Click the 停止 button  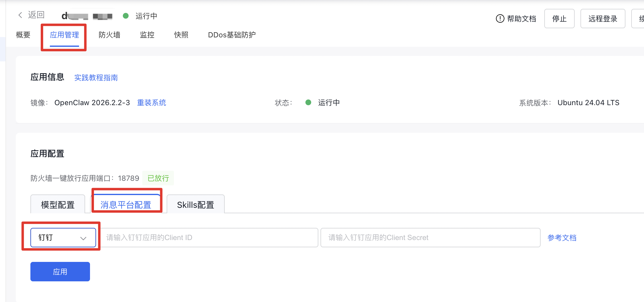pos(559,19)
